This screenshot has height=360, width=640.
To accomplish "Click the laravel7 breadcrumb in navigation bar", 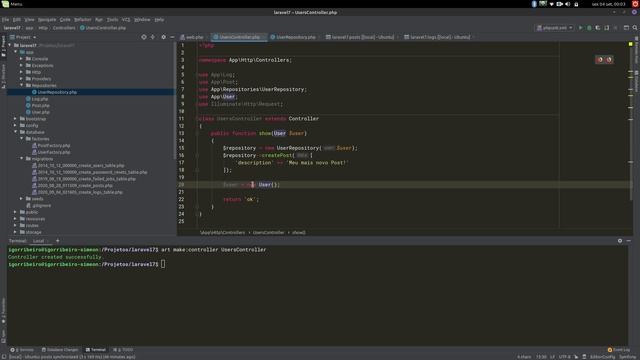I will [12, 28].
